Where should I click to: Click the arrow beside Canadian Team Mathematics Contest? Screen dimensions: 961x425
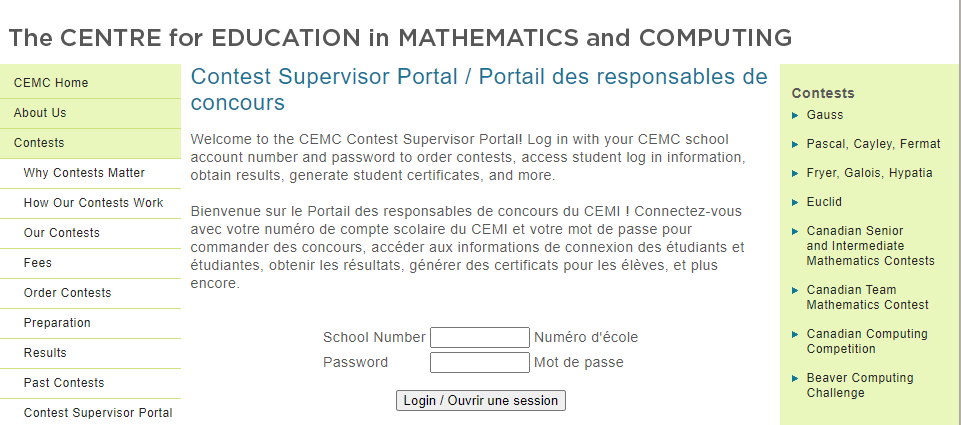795,290
